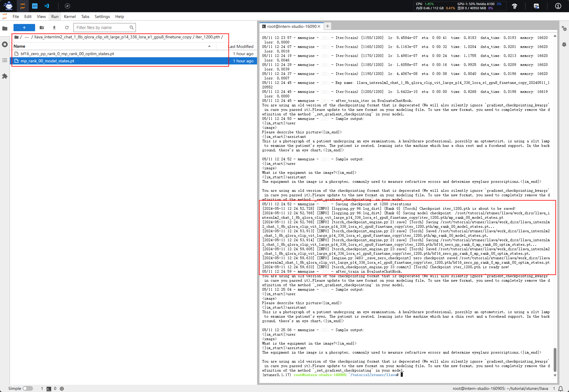Add new tab with plus beside terminal tab

pos(328,26)
